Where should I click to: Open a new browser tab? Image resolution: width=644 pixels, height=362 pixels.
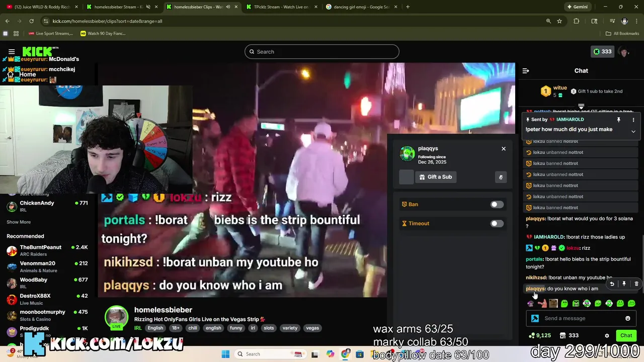coord(408,7)
